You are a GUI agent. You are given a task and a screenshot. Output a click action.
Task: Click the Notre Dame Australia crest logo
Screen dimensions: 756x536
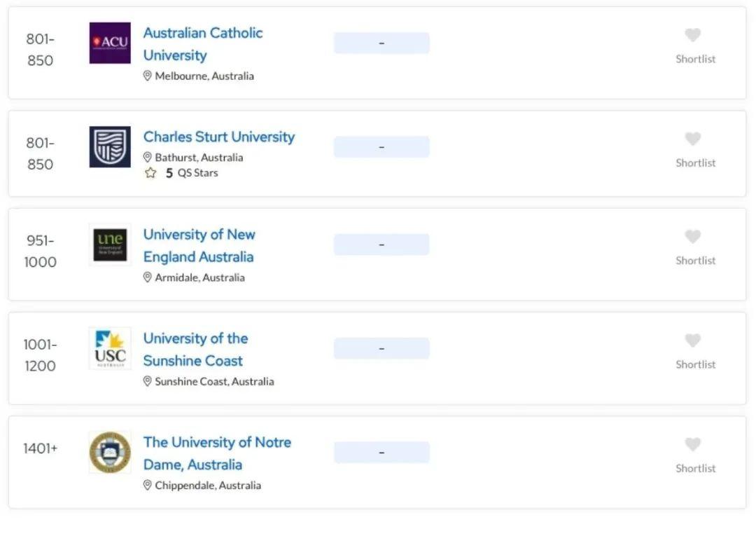pyautogui.click(x=108, y=452)
